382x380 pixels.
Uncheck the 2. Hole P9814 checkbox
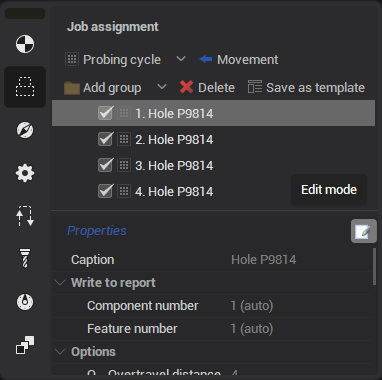coord(106,139)
